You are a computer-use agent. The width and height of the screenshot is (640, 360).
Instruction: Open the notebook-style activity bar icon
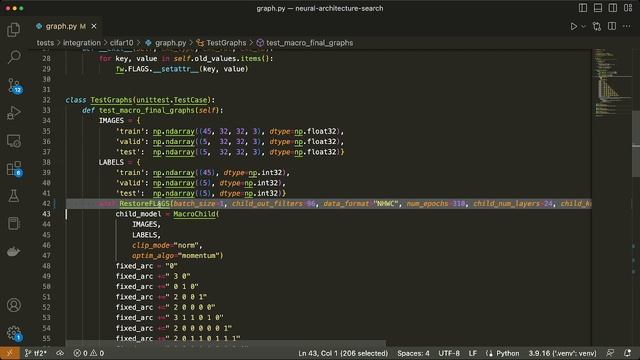click(13, 224)
